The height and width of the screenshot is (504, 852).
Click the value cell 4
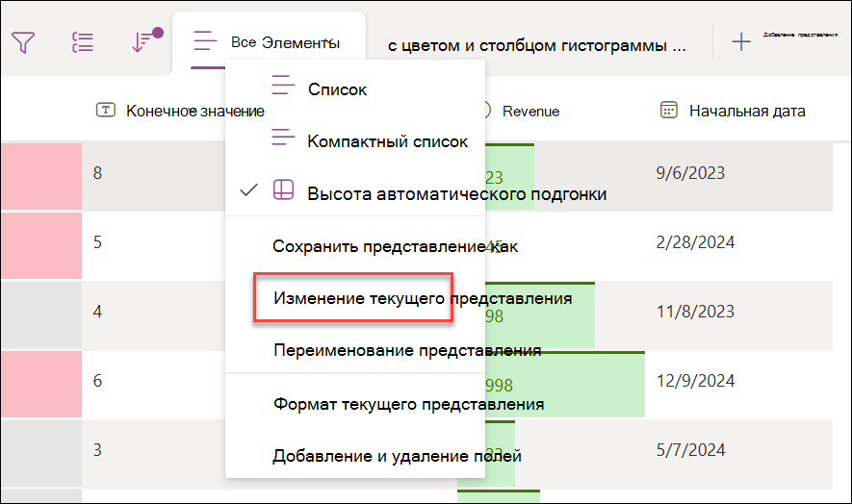[x=97, y=312]
